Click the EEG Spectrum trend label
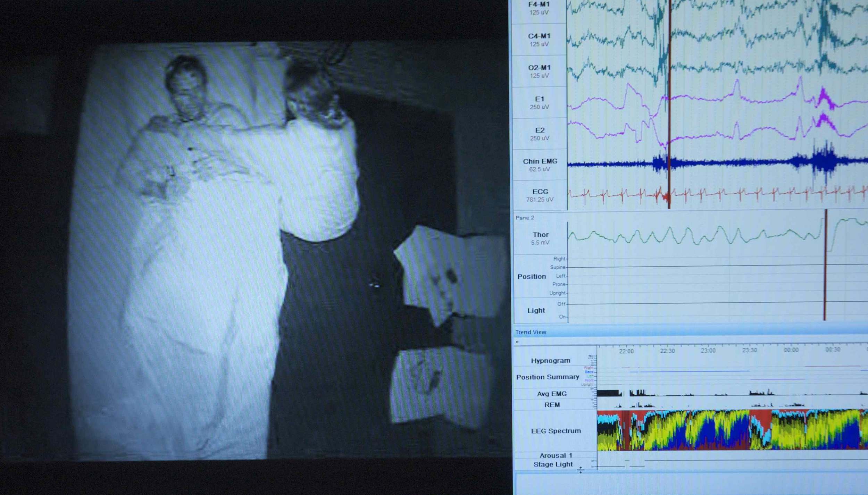 click(556, 431)
